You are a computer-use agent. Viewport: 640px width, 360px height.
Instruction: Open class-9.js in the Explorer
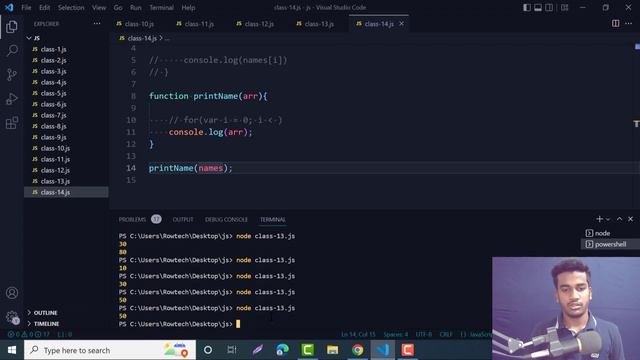pyautogui.click(x=67, y=137)
